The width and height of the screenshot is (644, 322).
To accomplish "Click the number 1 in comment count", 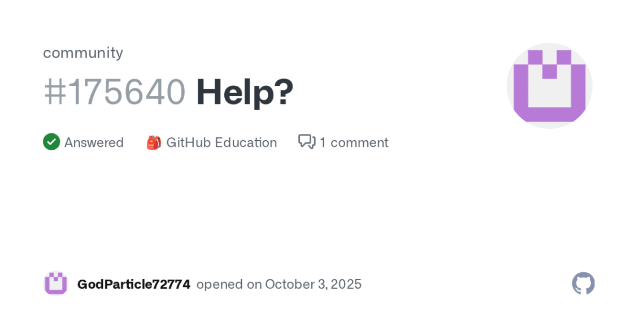I will coord(323,142).
